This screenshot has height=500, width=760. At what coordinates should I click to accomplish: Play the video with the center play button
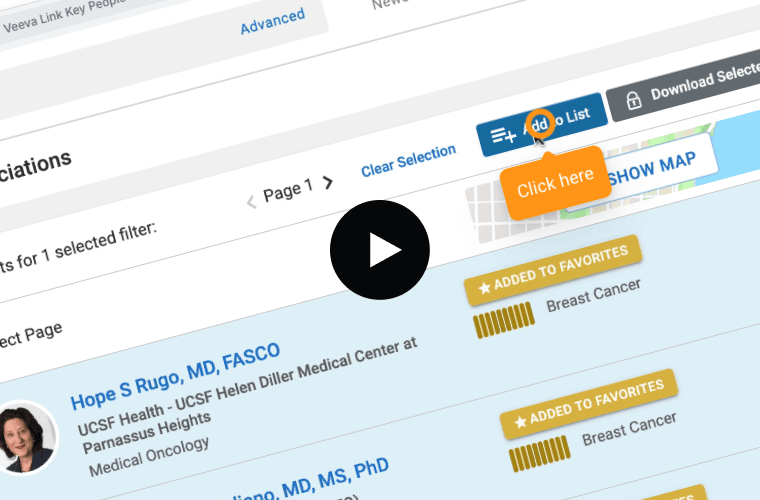click(x=380, y=250)
